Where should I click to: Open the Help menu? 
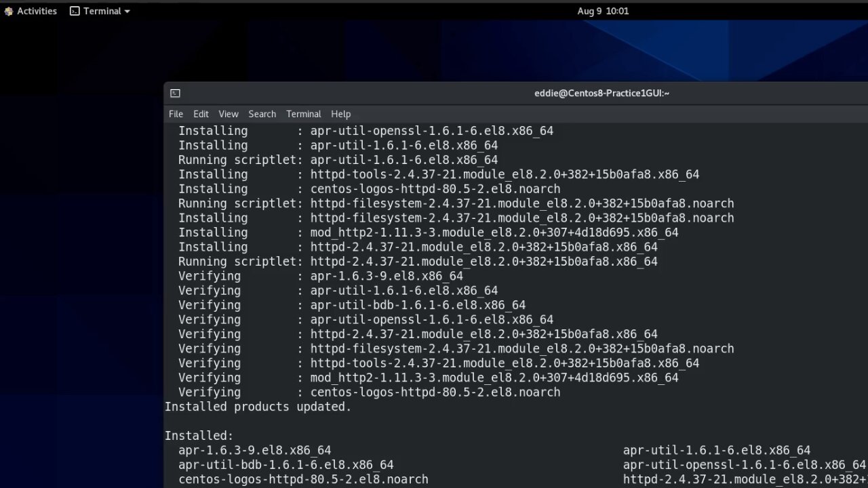[x=340, y=114]
